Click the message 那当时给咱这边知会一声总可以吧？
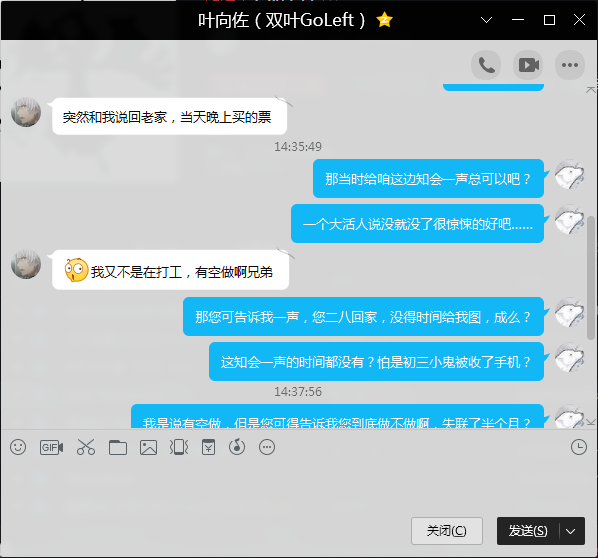Viewport: 598px width, 558px height. click(x=428, y=178)
